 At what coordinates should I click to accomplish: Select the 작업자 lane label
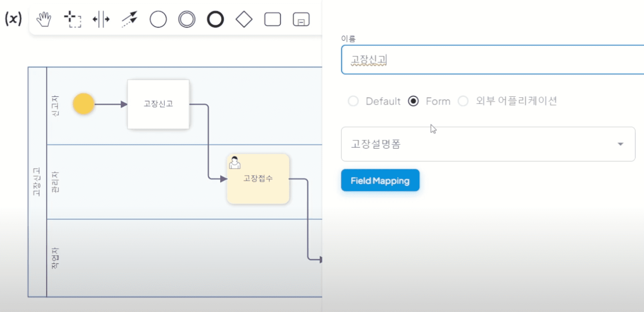[x=55, y=258]
